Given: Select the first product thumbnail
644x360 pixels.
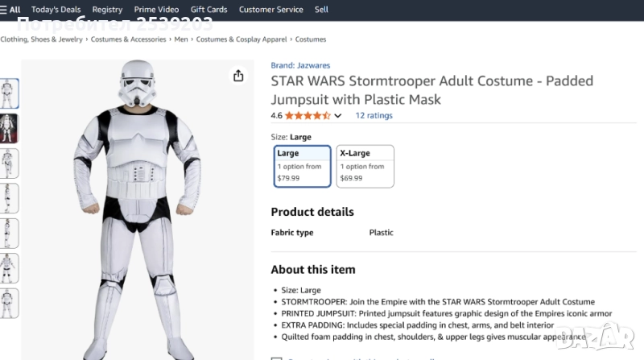Looking at the screenshot, I should pos(8,94).
